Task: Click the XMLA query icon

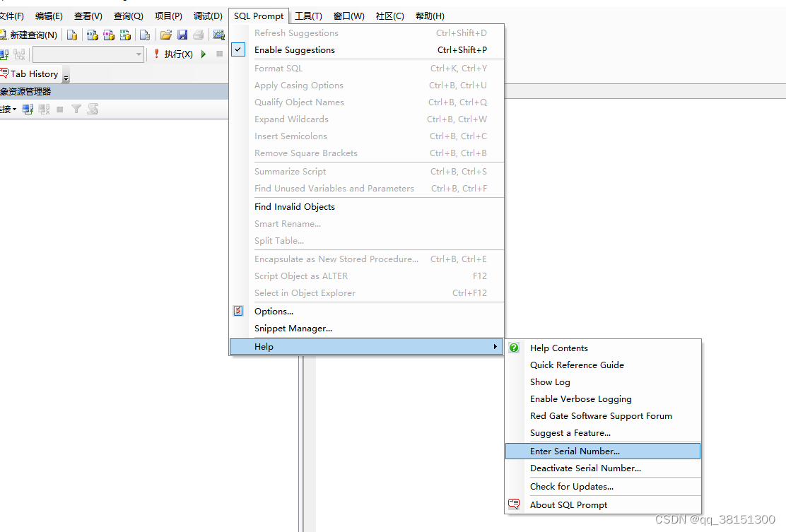Action: [125, 35]
